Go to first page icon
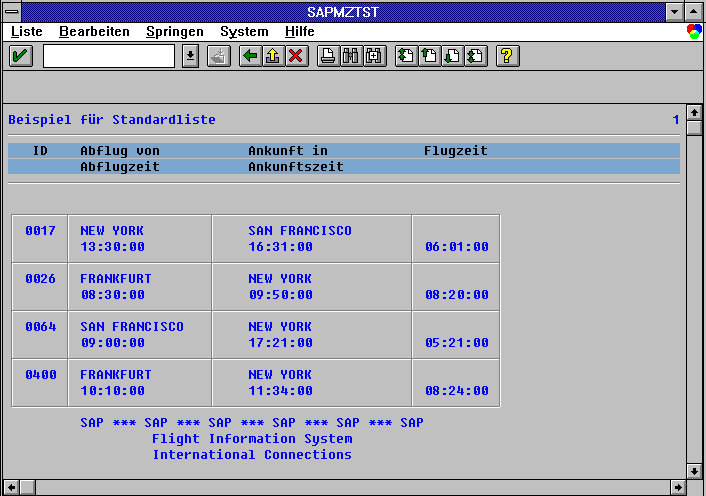 [405, 56]
